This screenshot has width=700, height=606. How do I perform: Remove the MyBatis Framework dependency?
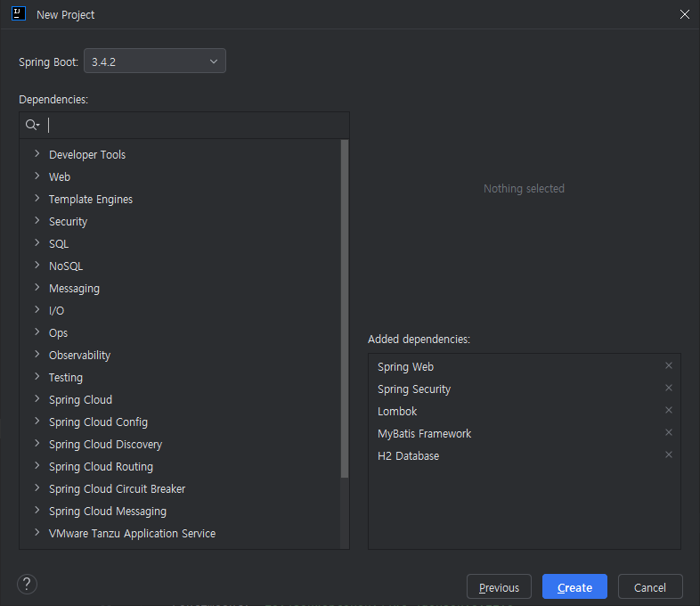coord(668,433)
